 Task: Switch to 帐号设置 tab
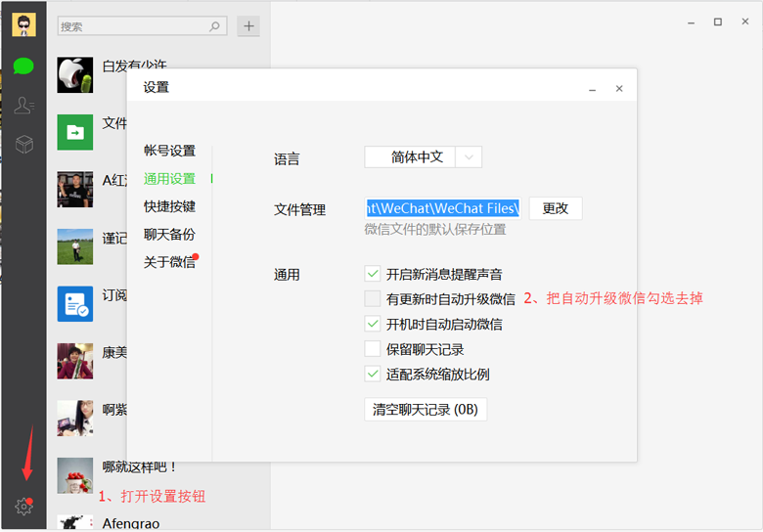(169, 151)
